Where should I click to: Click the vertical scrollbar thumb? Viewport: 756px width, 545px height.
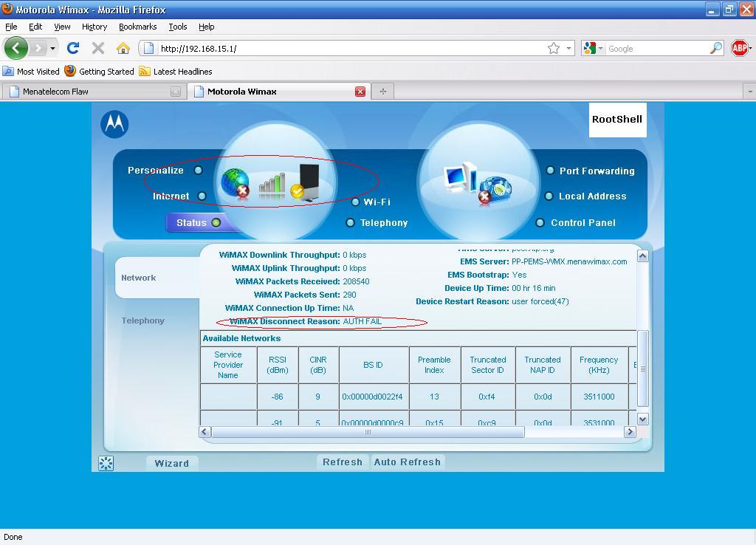click(643, 369)
